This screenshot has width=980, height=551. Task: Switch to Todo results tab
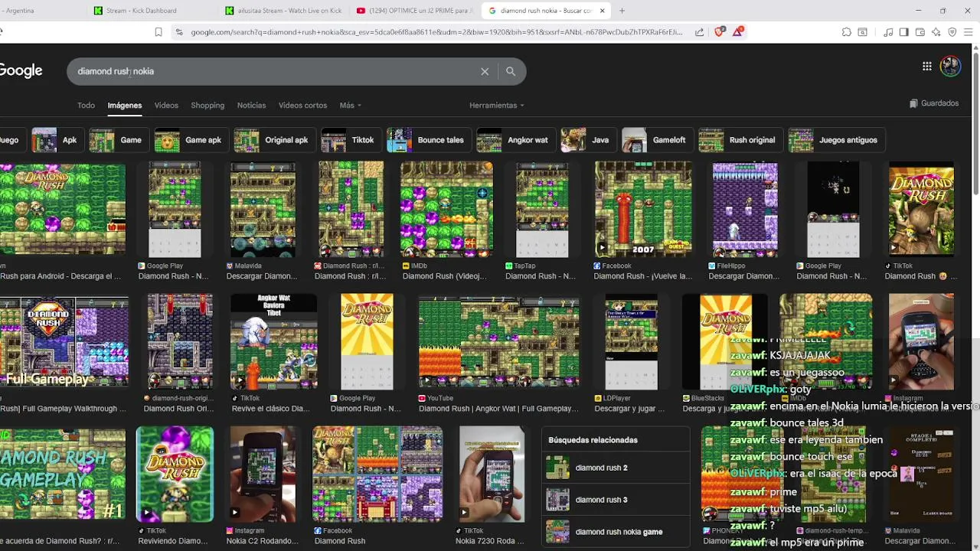coord(86,106)
